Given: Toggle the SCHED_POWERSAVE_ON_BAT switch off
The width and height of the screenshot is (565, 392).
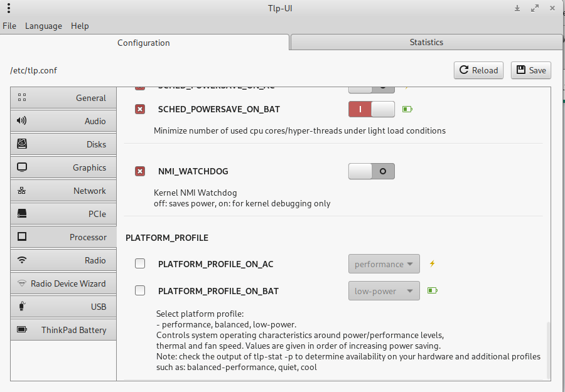Looking at the screenshot, I should coord(372,109).
